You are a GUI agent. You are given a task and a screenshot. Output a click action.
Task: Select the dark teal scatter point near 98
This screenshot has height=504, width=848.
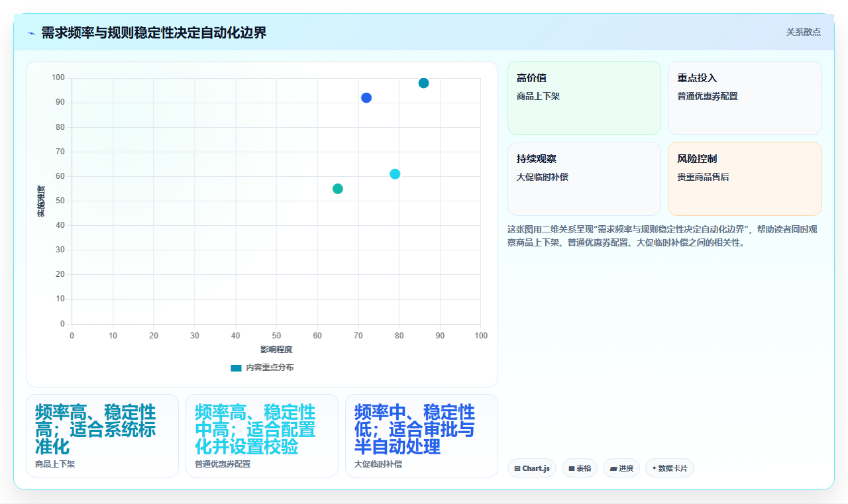[423, 83]
